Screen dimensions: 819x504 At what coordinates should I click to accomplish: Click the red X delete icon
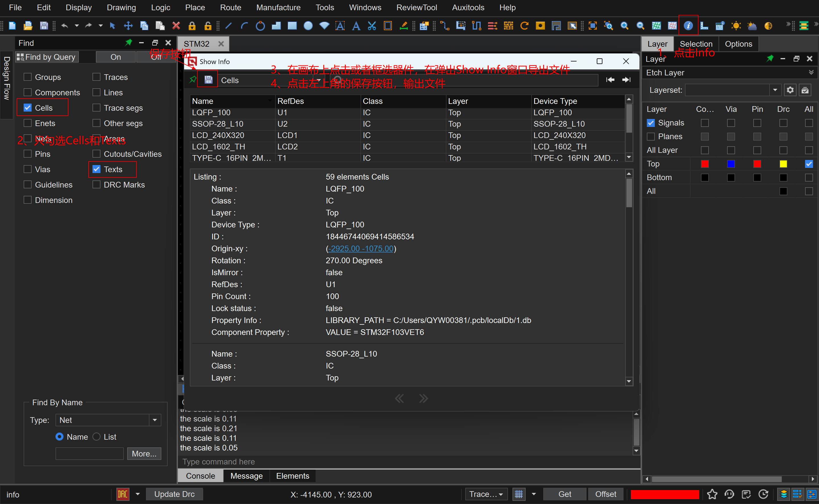[x=176, y=26]
